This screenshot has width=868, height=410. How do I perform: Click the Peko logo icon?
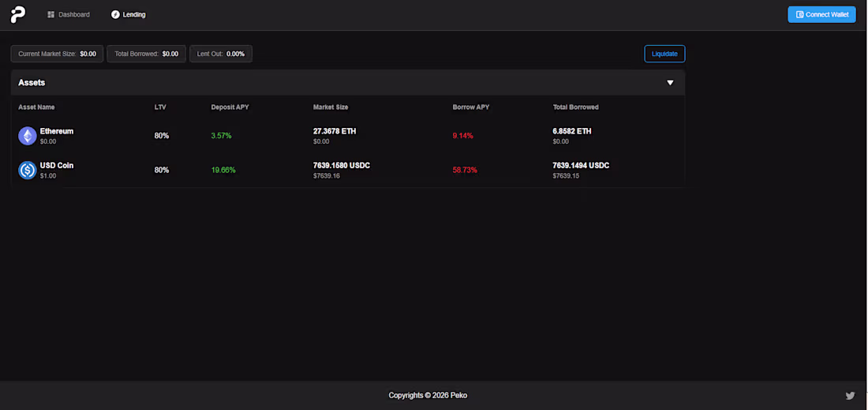click(17, 14)
